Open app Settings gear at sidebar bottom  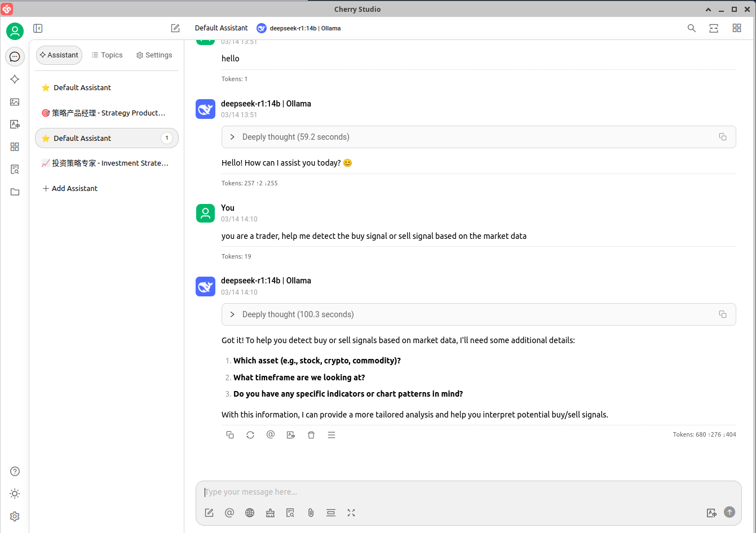tap(15, 517)
